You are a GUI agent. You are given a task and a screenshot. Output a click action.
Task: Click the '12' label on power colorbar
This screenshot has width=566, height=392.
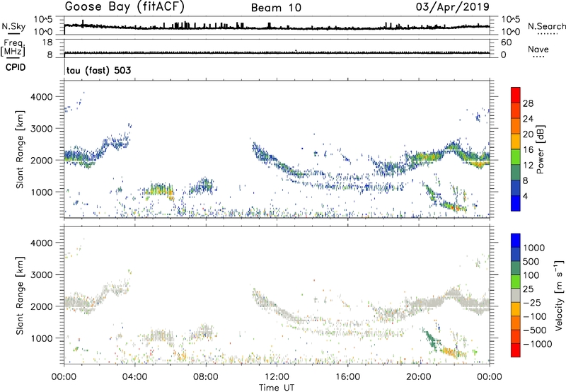tap(528, 166)
